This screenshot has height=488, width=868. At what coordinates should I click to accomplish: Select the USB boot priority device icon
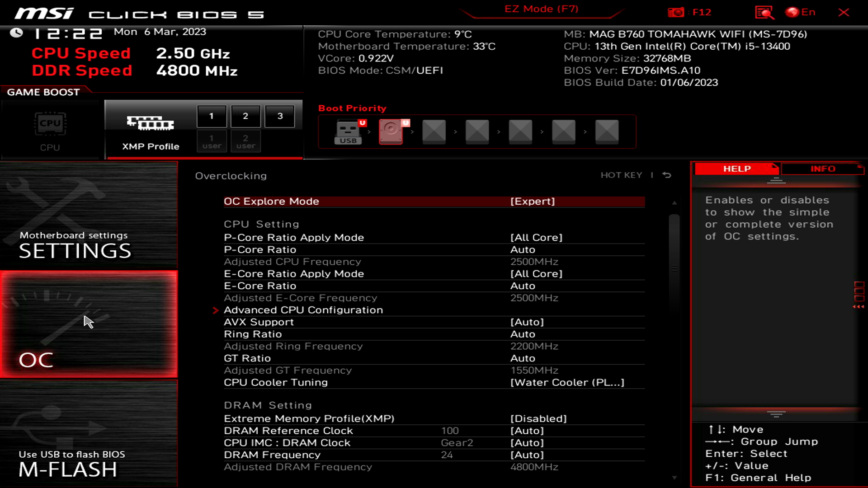pos(348,131)
